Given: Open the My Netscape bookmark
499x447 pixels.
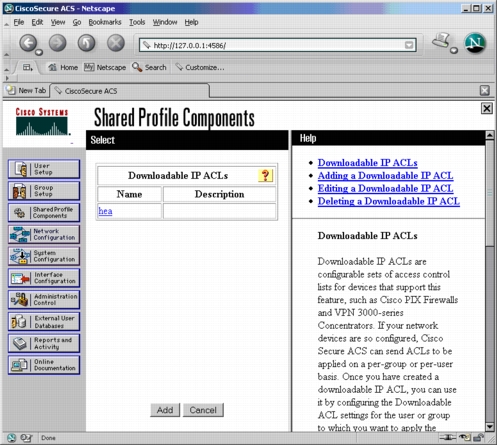Looking at the screenshot, I should [105, 68].
